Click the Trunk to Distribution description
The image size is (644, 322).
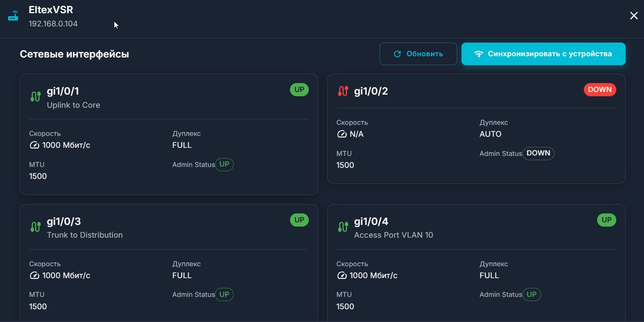pyautogui.click(x=84, y=235)
